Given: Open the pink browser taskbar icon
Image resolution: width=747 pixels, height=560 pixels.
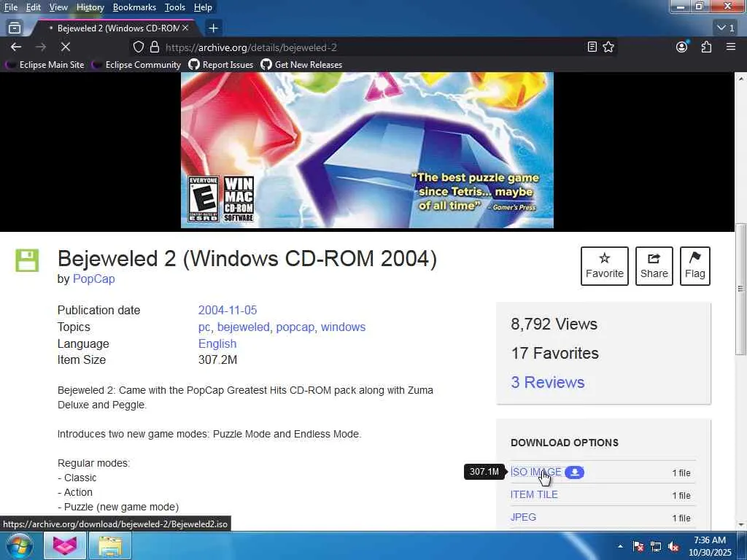Looking at the screenshot, I should pos(65,545).
